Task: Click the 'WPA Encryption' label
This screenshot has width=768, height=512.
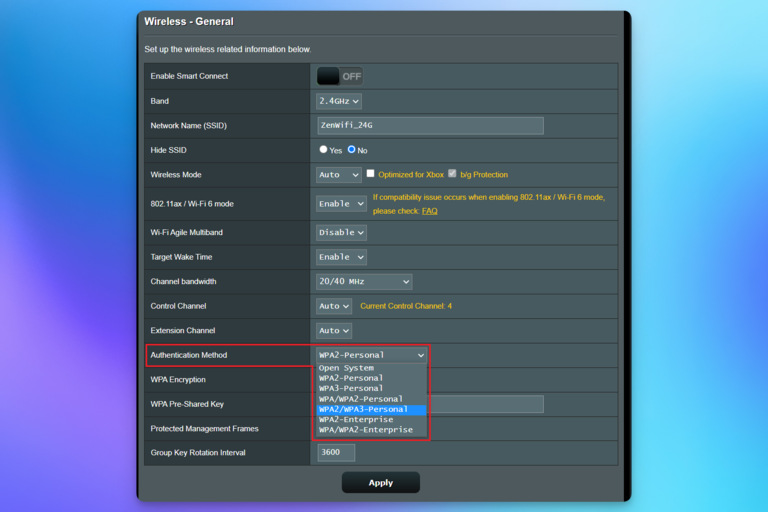Action: [x=178, y=380]
